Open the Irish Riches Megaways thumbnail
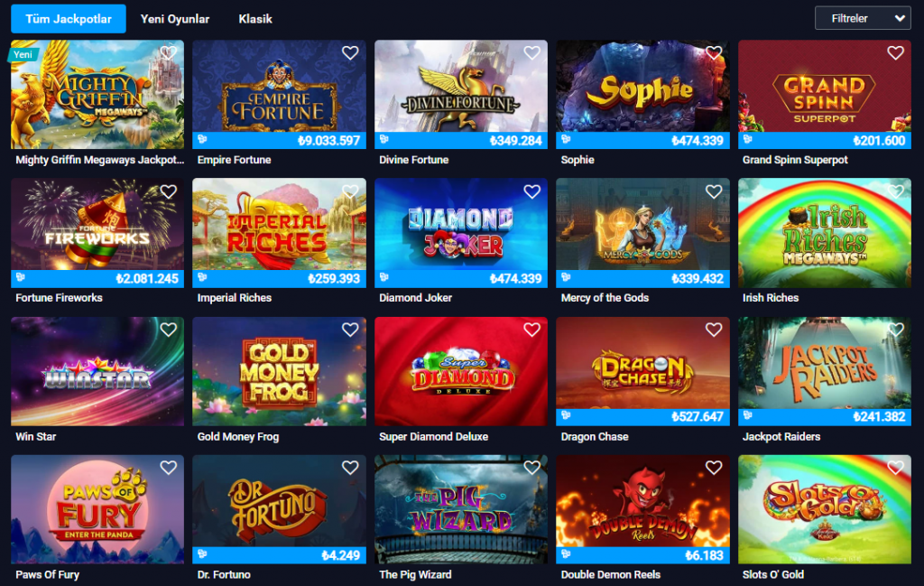 825,233
